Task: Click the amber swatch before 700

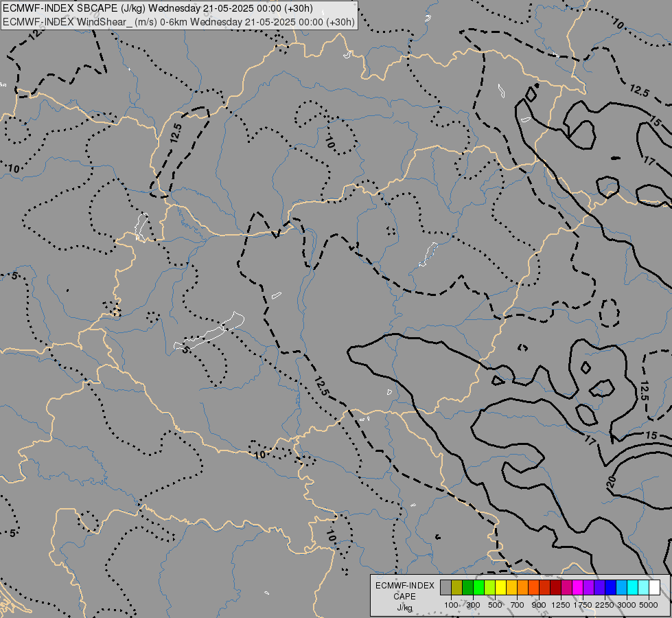Action: pyautogui.click(x=511, y=587)
